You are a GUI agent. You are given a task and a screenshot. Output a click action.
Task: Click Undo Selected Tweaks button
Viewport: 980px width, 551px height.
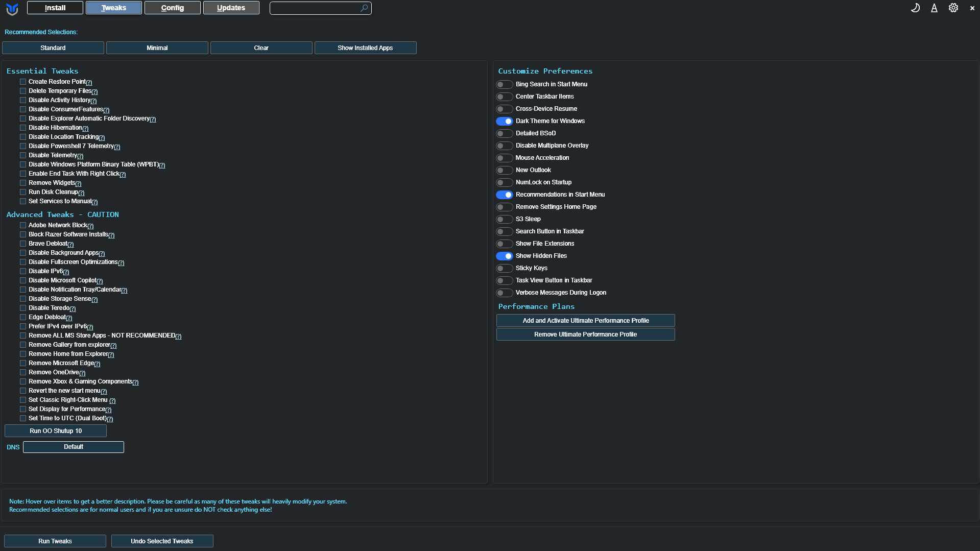162,541
